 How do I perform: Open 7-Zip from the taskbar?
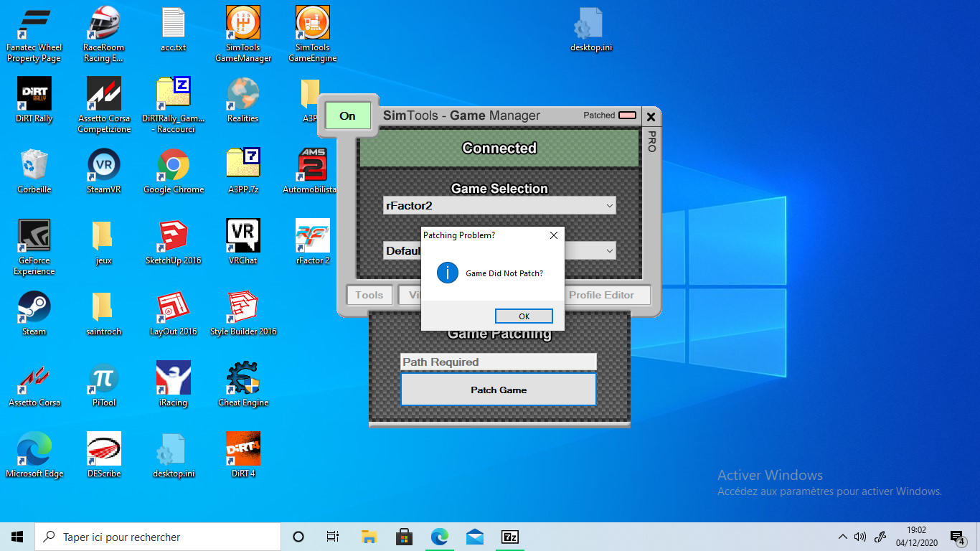(510, 537)
